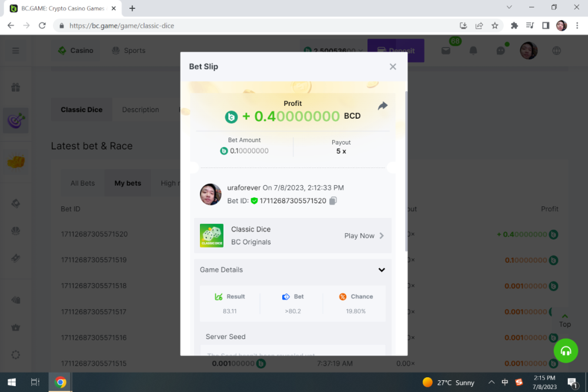
Task: Open the chat messages icon
Action: point(500,51)
